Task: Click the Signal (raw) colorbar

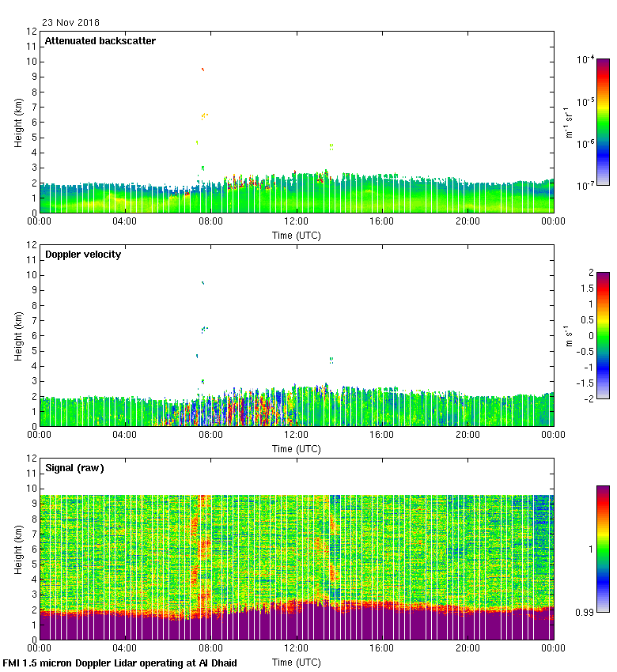Action: (603, 549)
